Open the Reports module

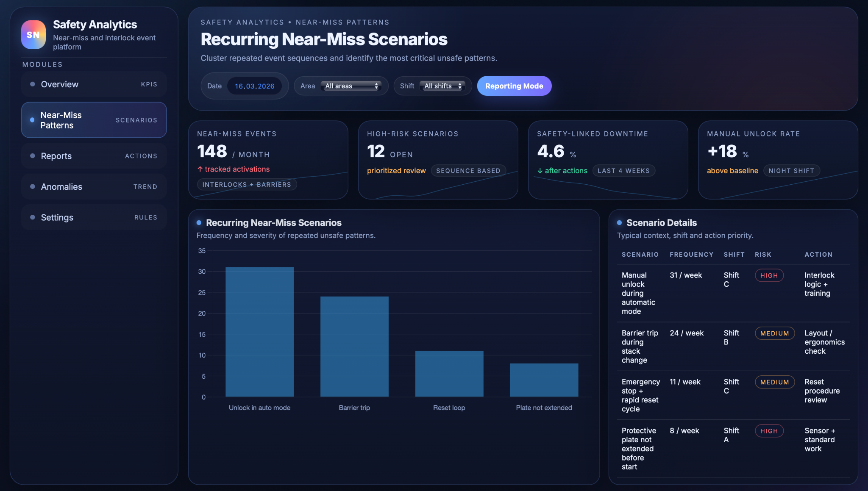click(x=94, y=156)
